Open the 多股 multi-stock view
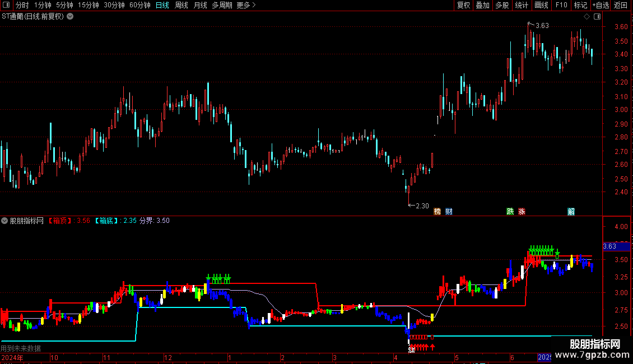 click(502, 5)
